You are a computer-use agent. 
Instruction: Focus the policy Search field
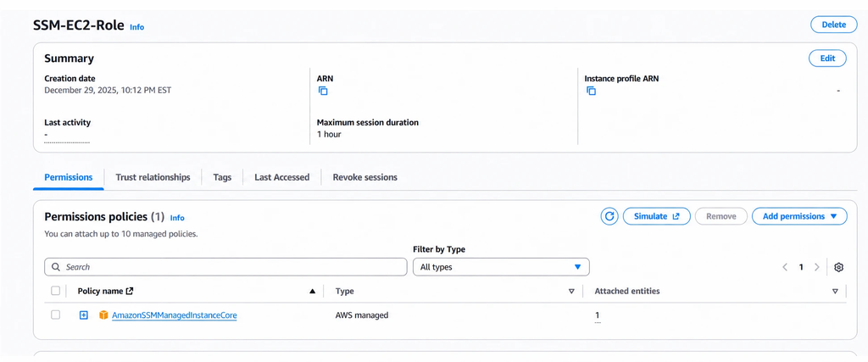click(x=225, y=267)
